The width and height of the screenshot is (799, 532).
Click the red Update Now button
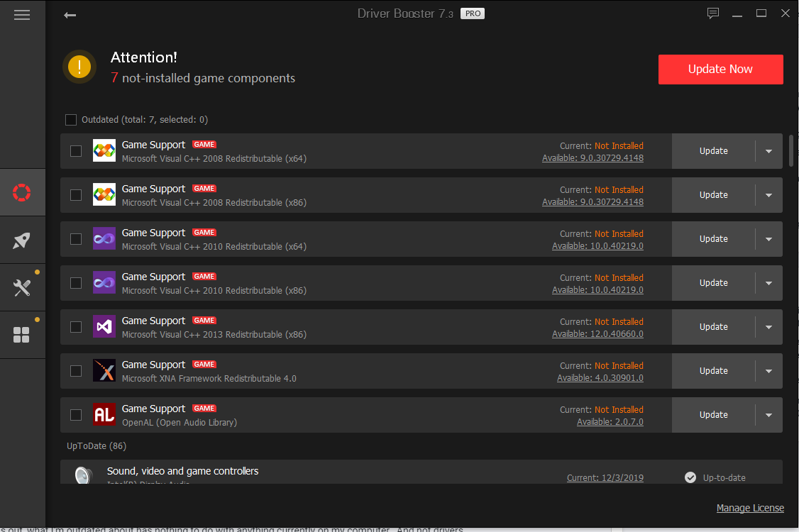pos(720,70)
